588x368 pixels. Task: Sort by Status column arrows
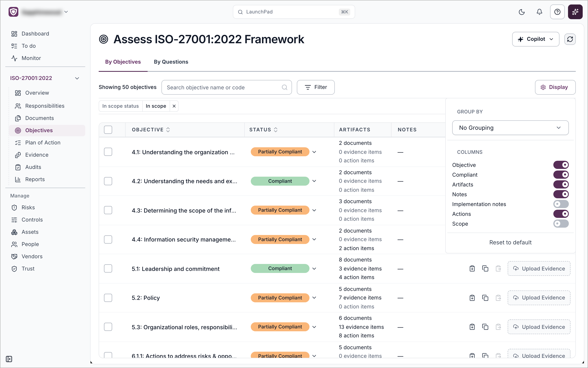[275, 130]
